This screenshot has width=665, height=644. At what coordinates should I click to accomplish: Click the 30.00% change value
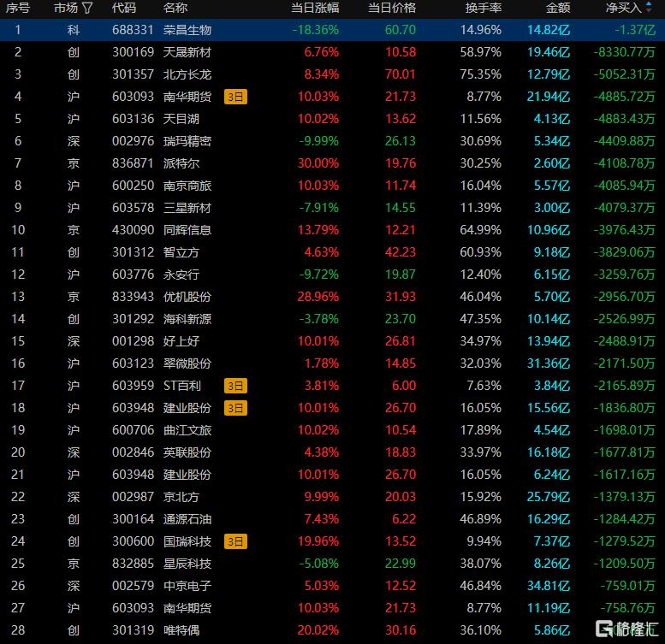click(318, 163)
